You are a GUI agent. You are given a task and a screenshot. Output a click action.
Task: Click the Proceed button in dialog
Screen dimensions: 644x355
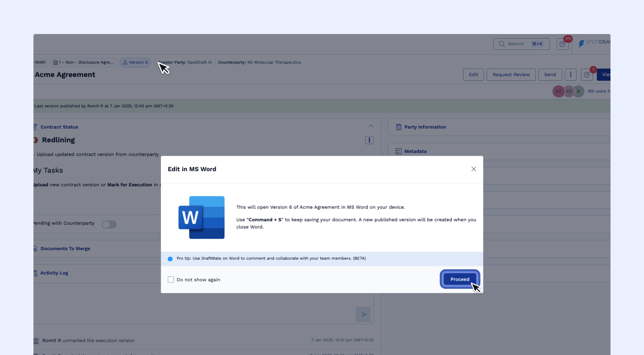click(460, 279)
